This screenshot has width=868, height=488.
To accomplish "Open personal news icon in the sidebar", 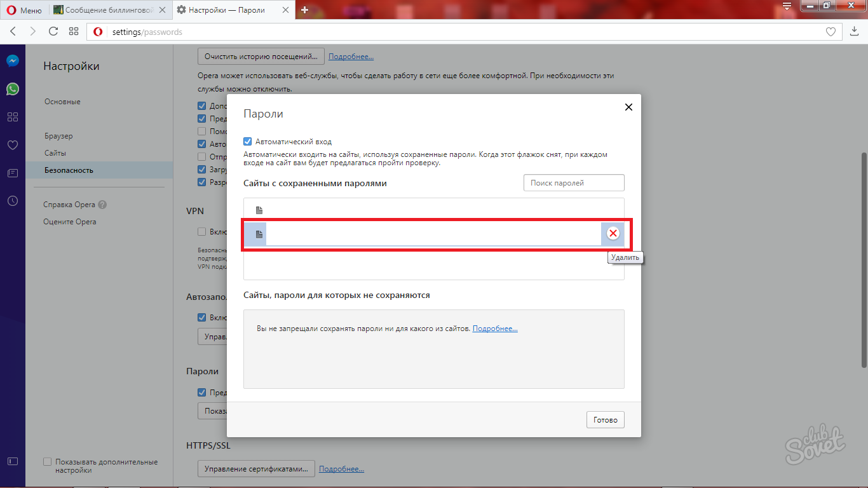I will tap(13, 173).
